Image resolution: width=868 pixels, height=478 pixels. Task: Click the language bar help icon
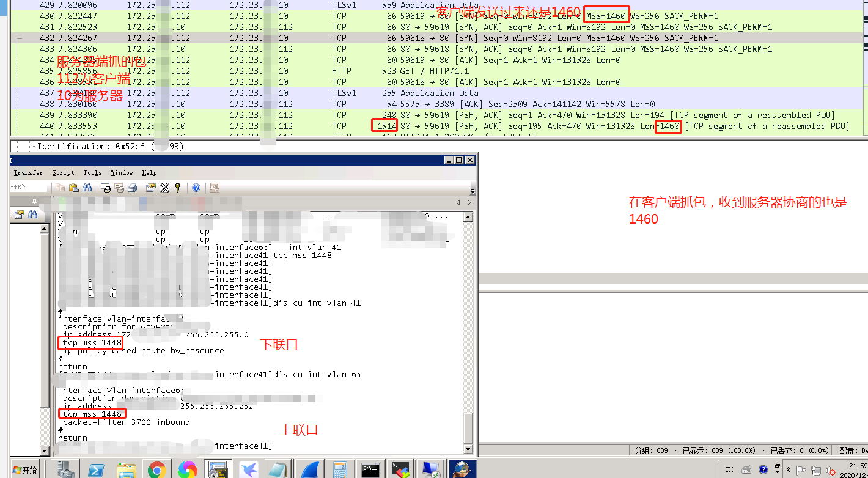763,469
